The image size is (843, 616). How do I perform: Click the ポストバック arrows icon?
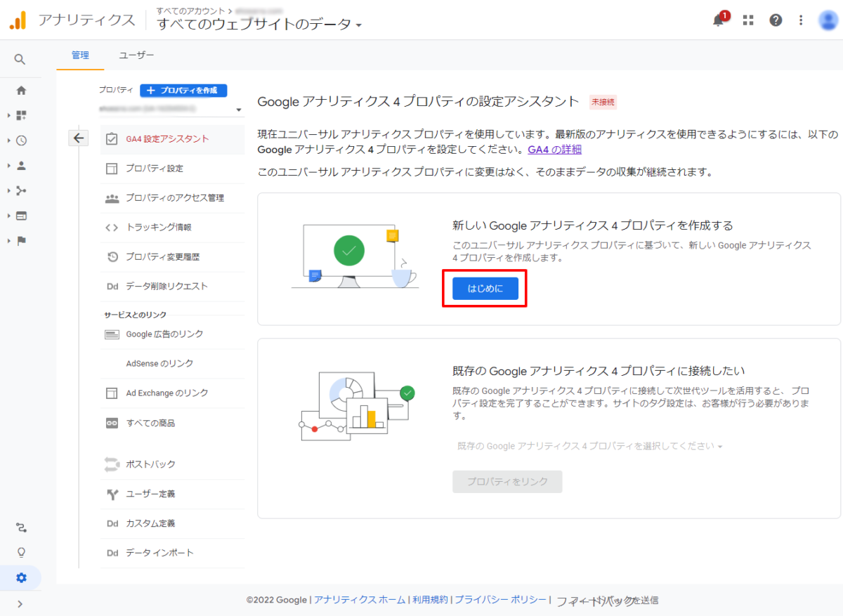click(112, 464)
